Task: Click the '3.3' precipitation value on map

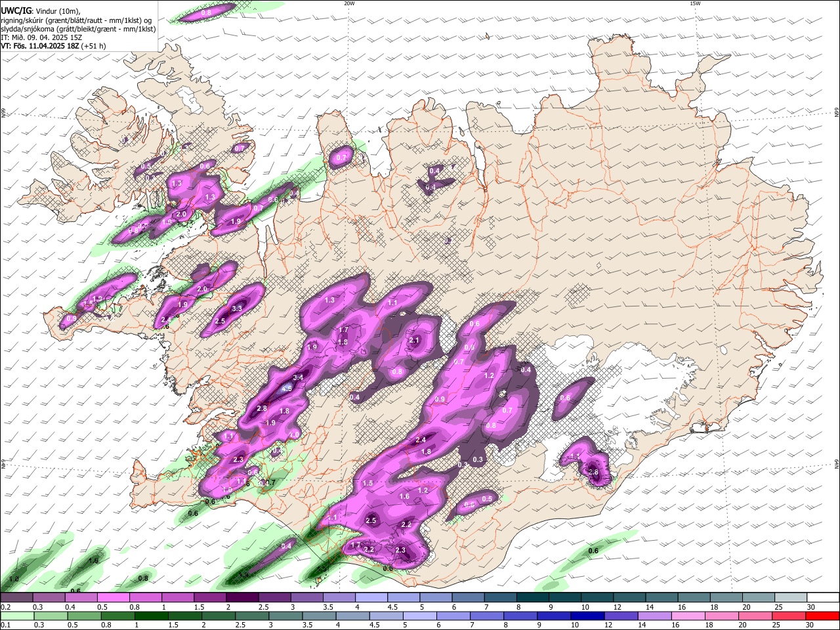Action: pos(237,308)
